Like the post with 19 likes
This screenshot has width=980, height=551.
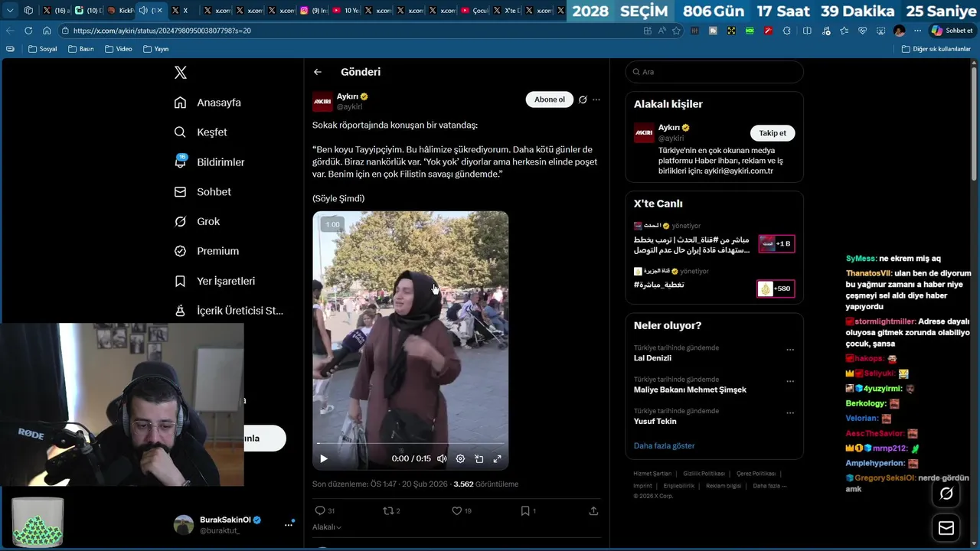click(x=462, y=510)
